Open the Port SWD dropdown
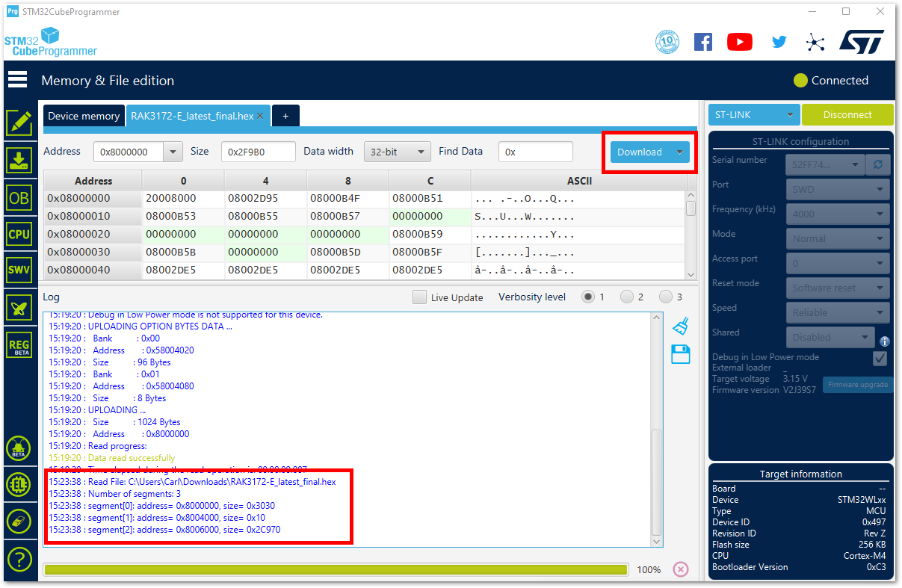902x588 pixels. pos(838,189)
